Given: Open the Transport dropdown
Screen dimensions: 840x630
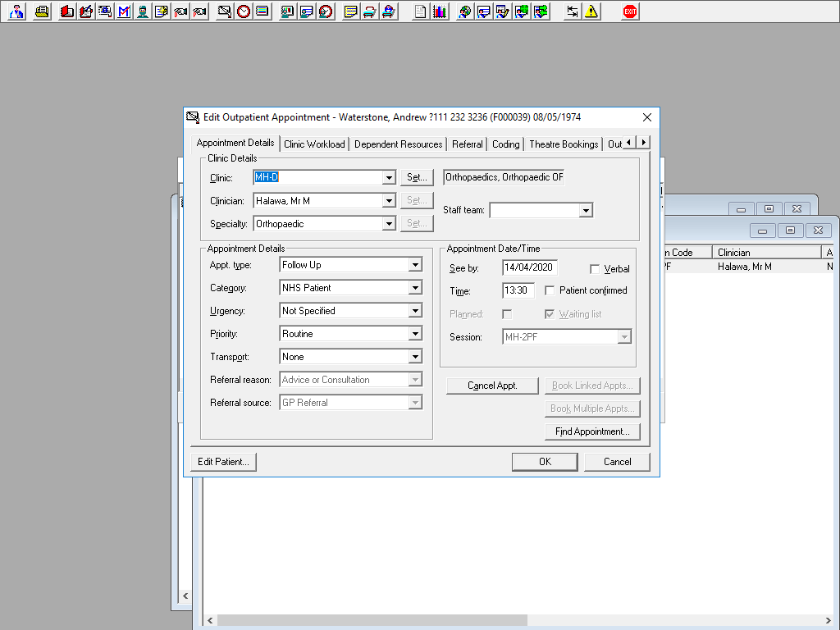Looking at the screenshot, I should coord(415,357).
